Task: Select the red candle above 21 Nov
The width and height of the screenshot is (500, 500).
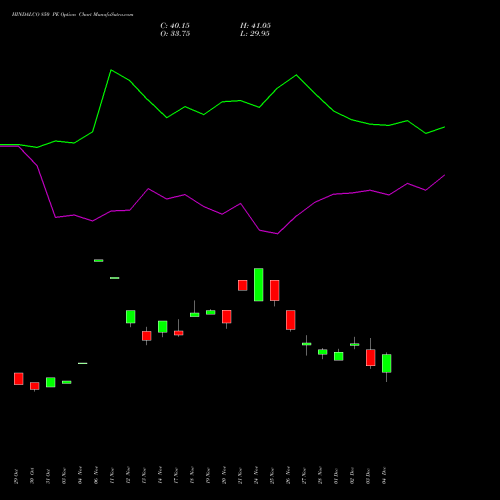Action: point(243,285)
